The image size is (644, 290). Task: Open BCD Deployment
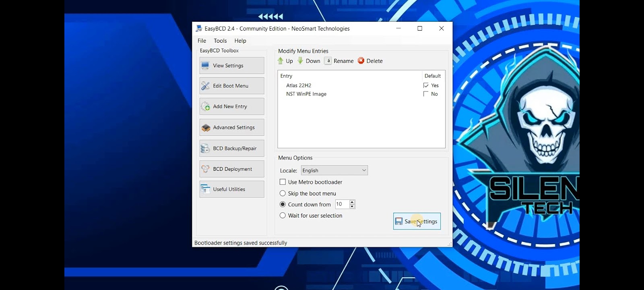[232, 169]
